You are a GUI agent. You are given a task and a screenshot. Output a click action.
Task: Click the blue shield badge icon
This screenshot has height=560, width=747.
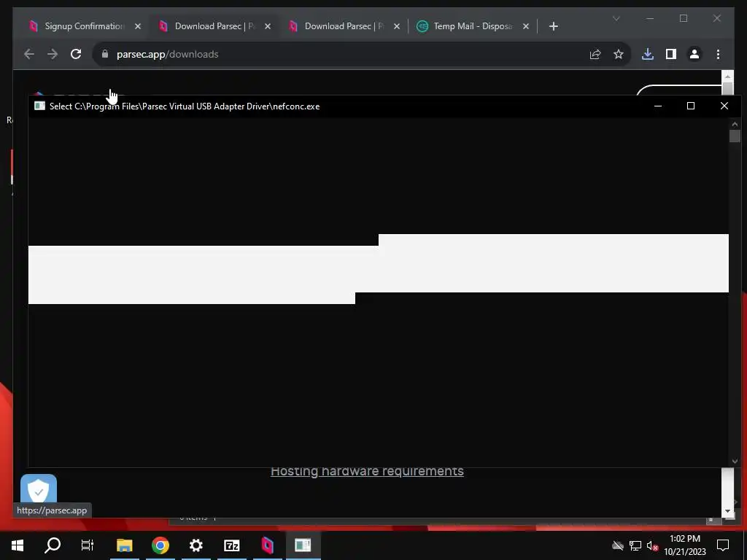tap(39, 489)
